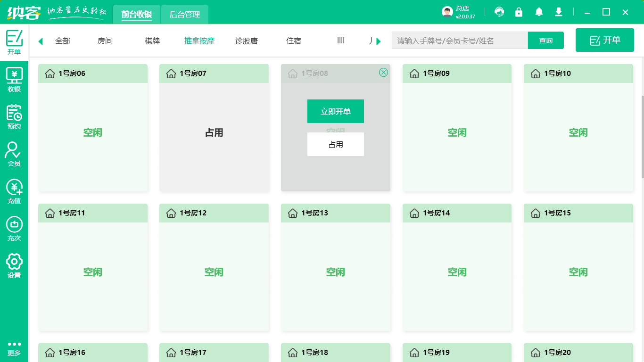Click the house icon on 1号房14

(x=414, y=213)
